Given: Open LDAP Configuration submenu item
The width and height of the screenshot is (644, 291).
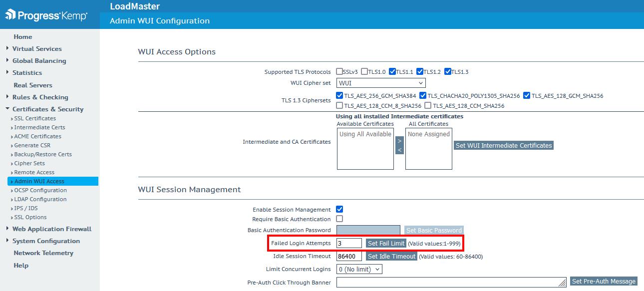Looking at the screenshot, I should pos(40,199).
